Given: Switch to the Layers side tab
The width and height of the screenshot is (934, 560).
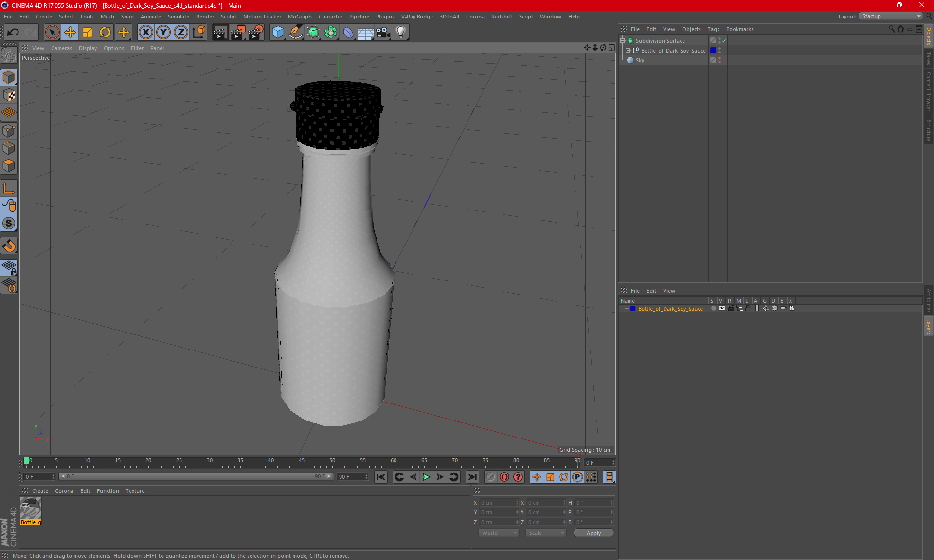Looking at the screenshot, I should (x=929, y=326).
